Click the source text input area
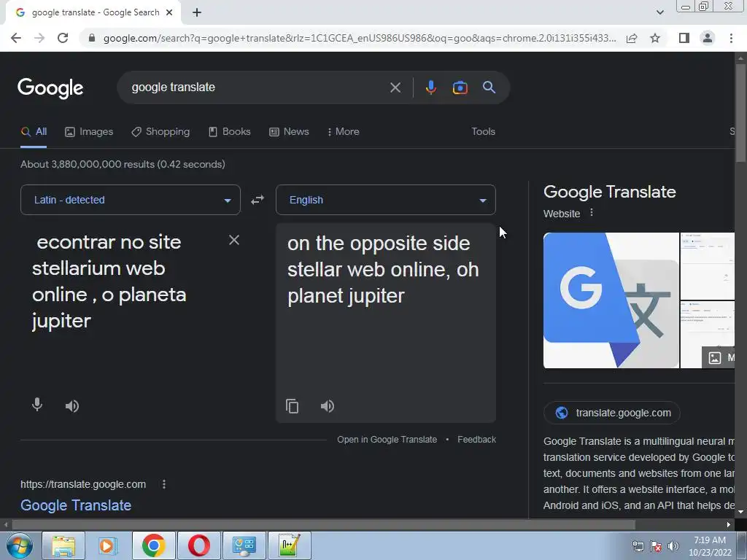This screenshot has height=560, width=747. [124, 282]
